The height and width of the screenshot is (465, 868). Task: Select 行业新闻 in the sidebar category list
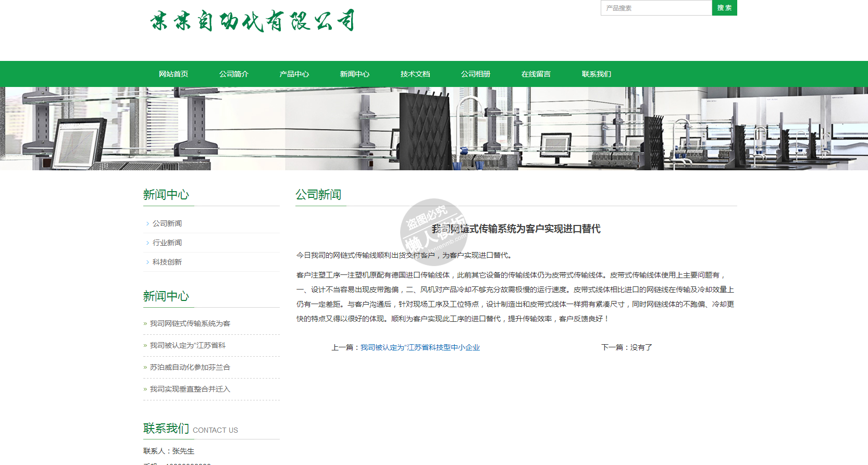(x=167, y=243)
